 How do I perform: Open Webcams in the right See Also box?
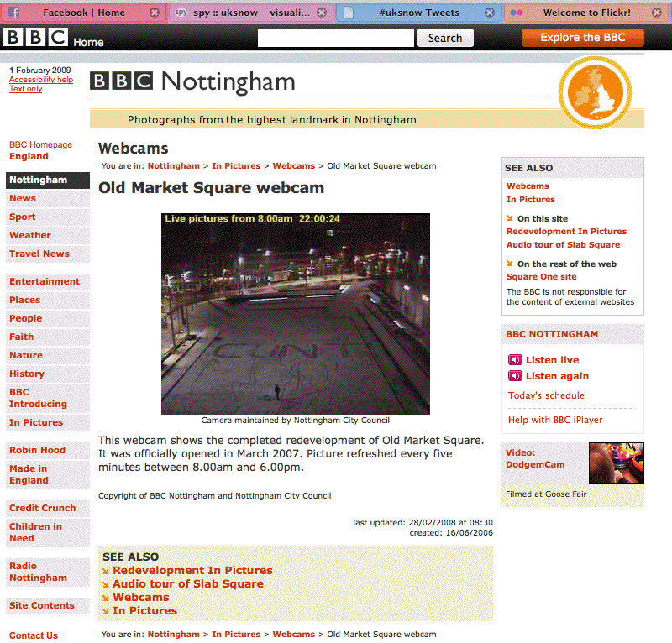tap(528, 186)
